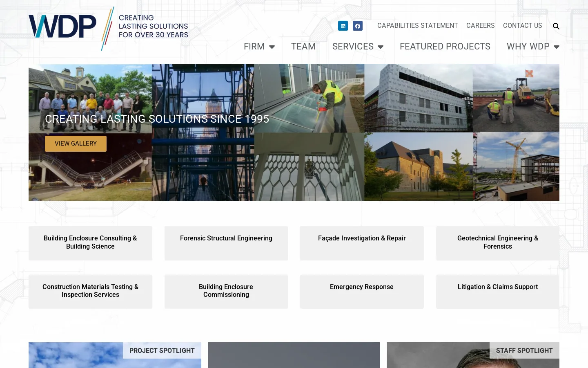Open the FIRM menu label

click(254, 47)
